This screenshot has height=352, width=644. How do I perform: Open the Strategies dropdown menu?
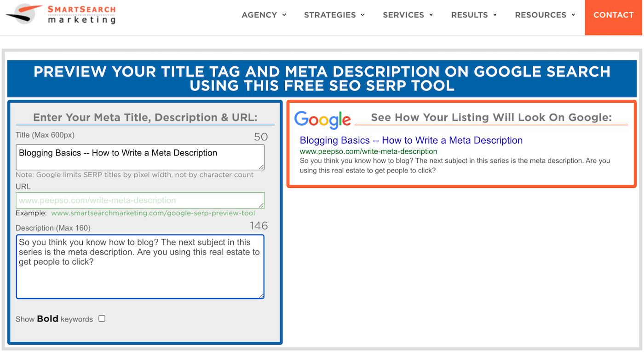coord(330,15)
